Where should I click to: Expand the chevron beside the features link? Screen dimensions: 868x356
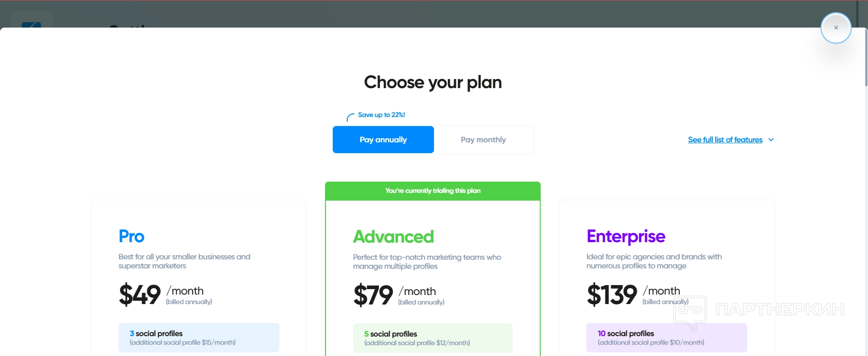(771, 140)
